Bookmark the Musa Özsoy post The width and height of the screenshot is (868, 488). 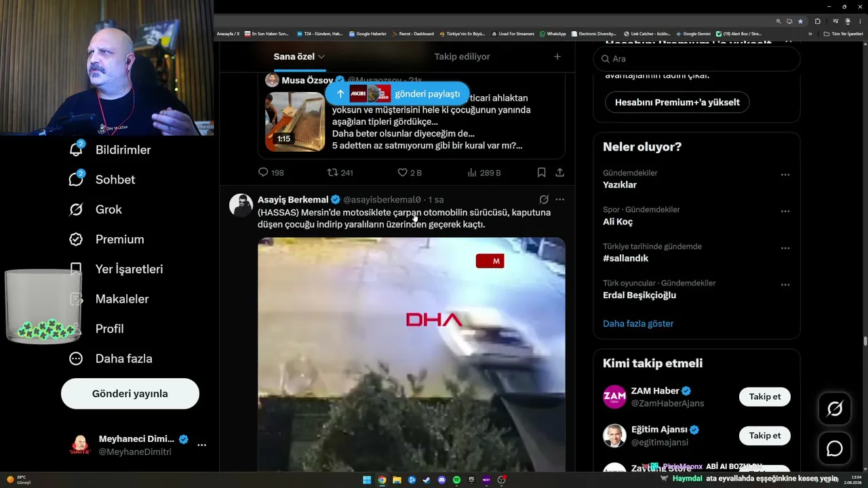pos(541,173)
